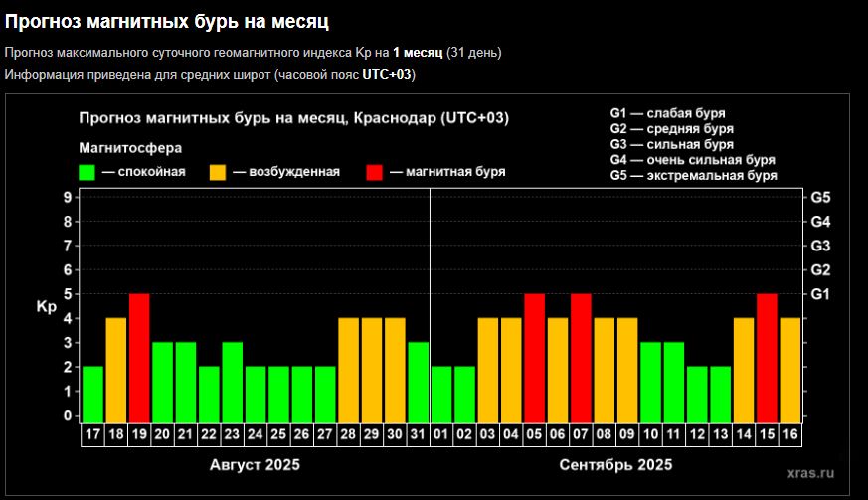Click date label 31 on the axis
The image size is (868, 500).
tap(418, 434)
